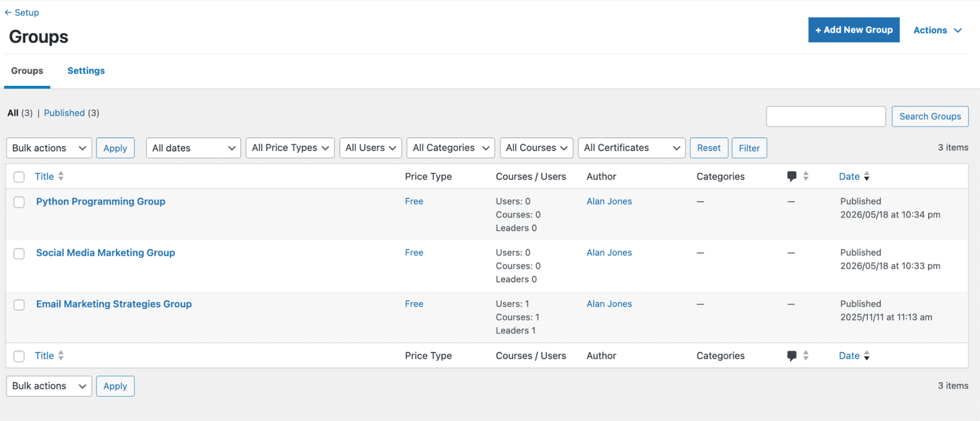Check the Python Programming Group row checkbox
The image size is (980, 421).
(19, 202)
